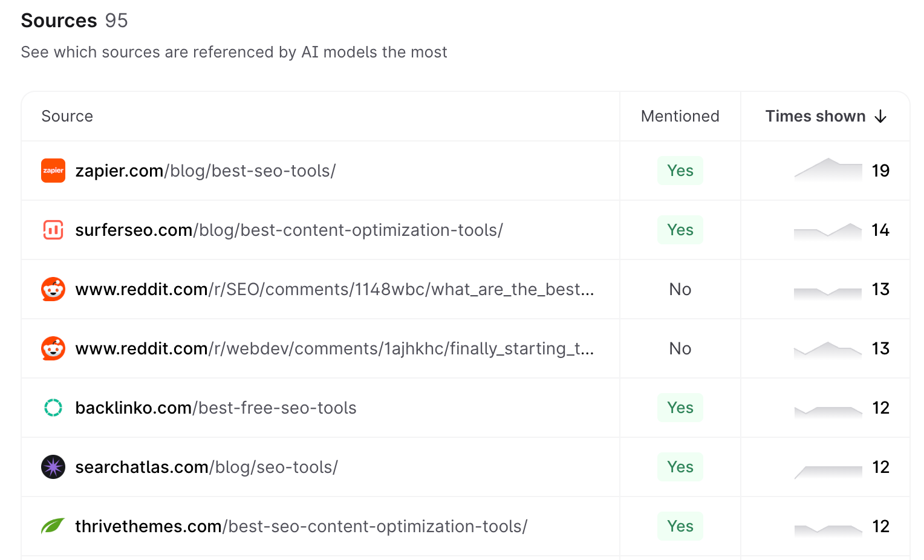
Task: Click the Yes badge in searchatlas row
Action: coord(680,467)
